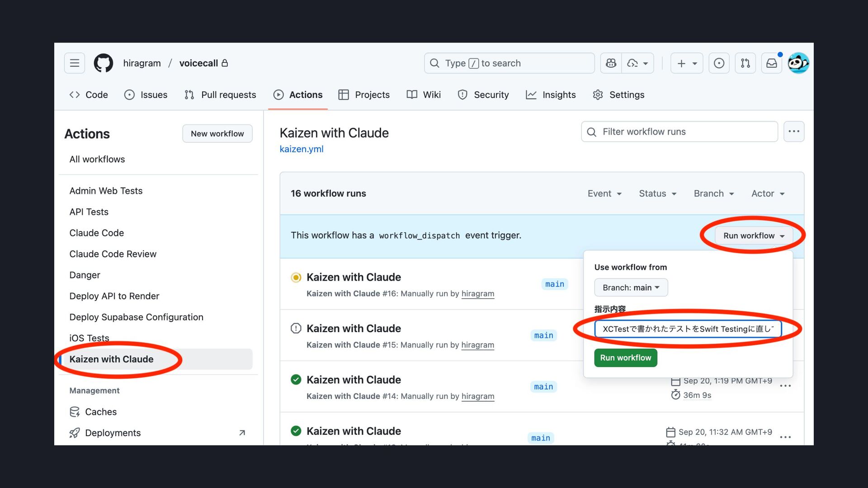
Task: Switch to the Issues tab
Action: (x=146, y=95)
